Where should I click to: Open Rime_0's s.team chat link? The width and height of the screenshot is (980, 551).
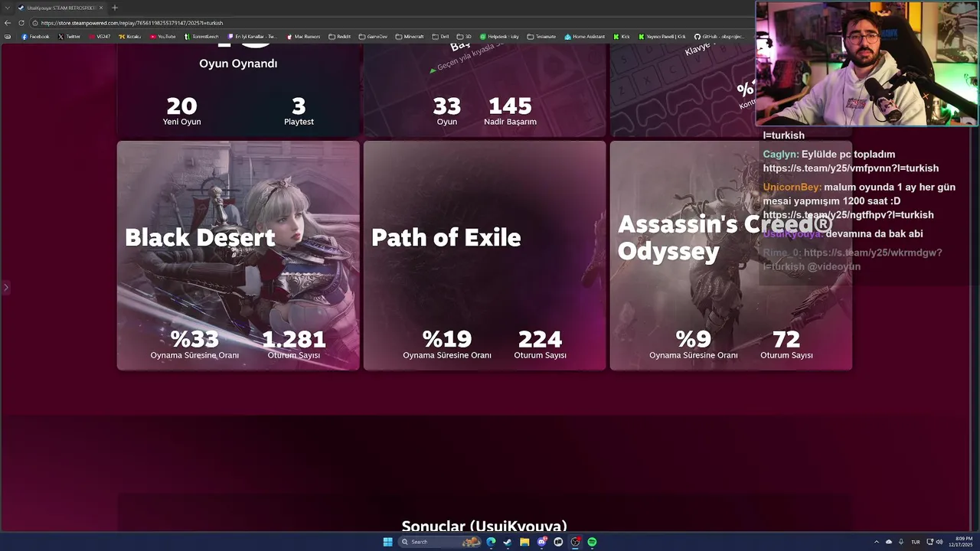pyautogui.click(x=852, y=259)
